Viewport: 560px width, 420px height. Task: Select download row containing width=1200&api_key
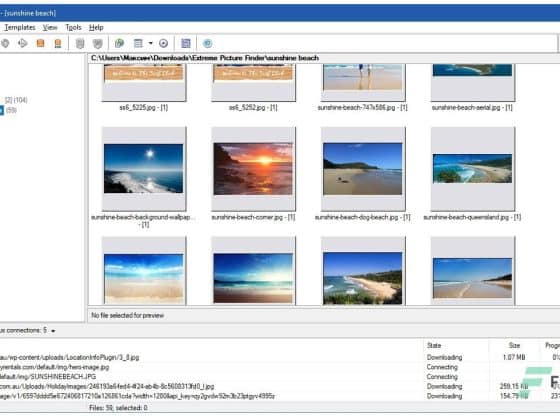point(280,396)
